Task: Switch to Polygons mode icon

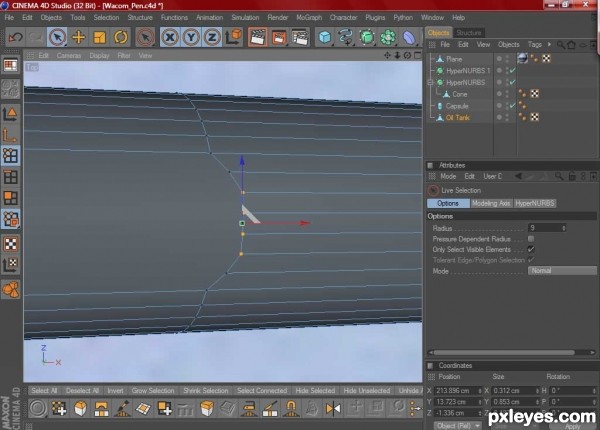Action: [x=10, y=198]
